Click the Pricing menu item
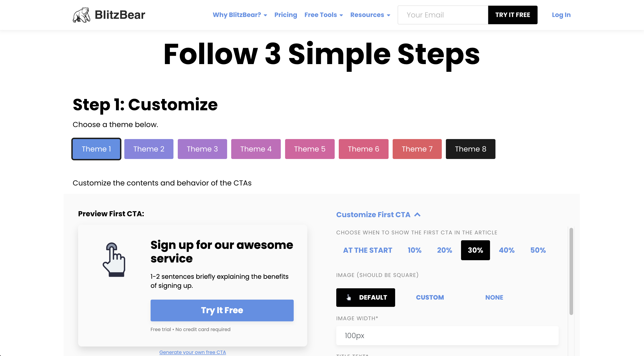 [x=285, y=15]
